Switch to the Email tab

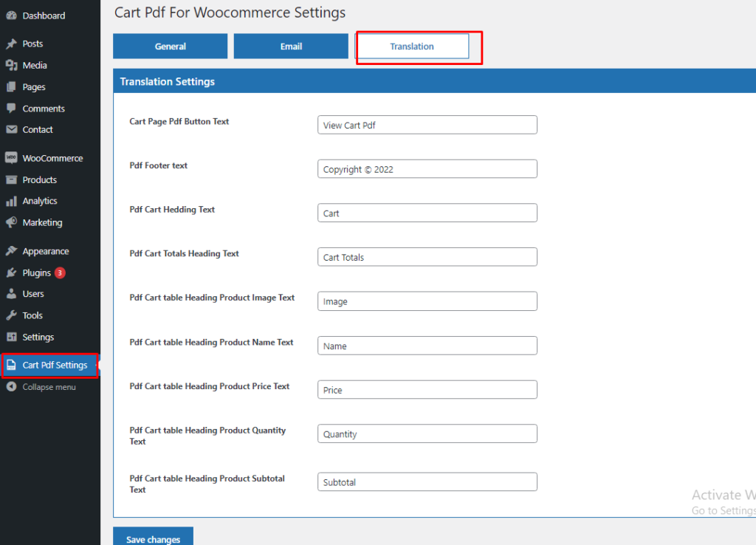coord(291,47)
